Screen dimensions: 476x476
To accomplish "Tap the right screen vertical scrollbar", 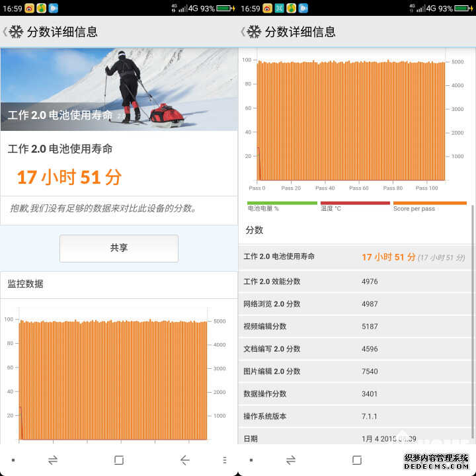I will [473, 322].
